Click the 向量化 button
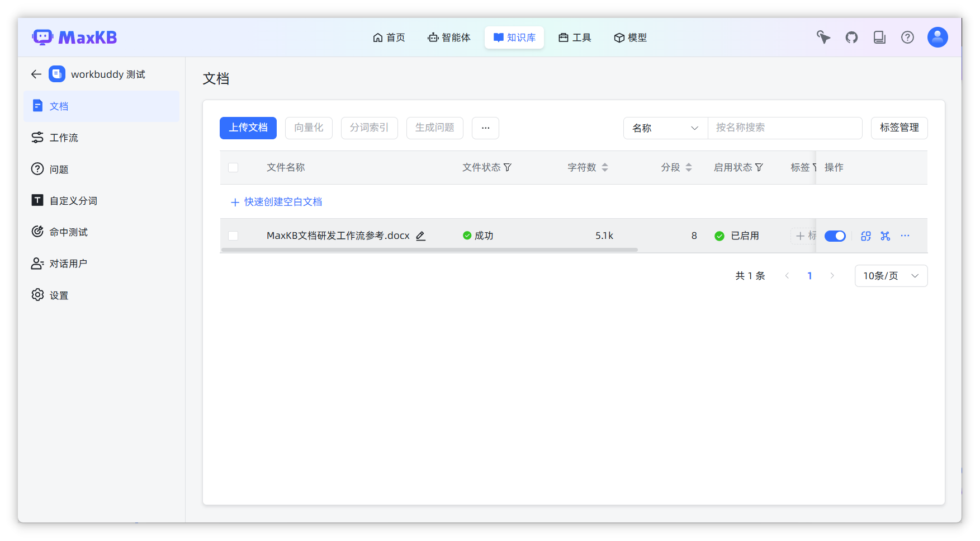Image resolution: width=980 pixels, height=541 pixels. tap(309, 128)
